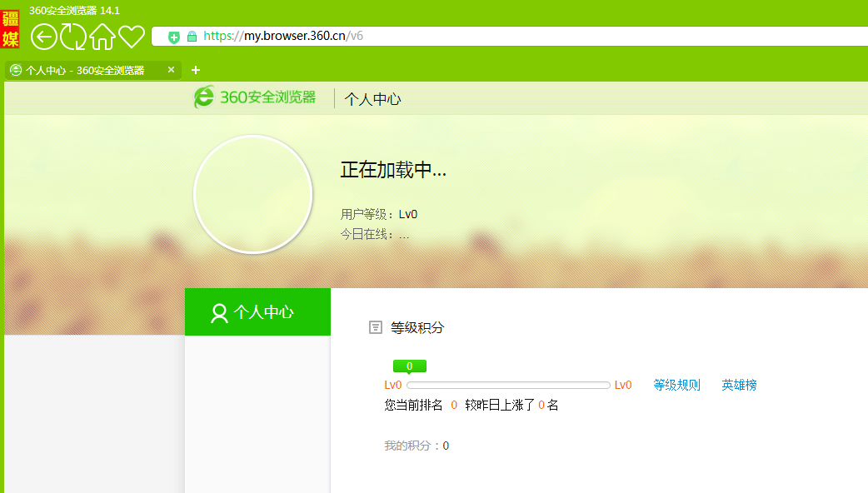This screenshot has height=493, width=868.
Task: Click the tab favicon for 个人中心
Action: 16,70
